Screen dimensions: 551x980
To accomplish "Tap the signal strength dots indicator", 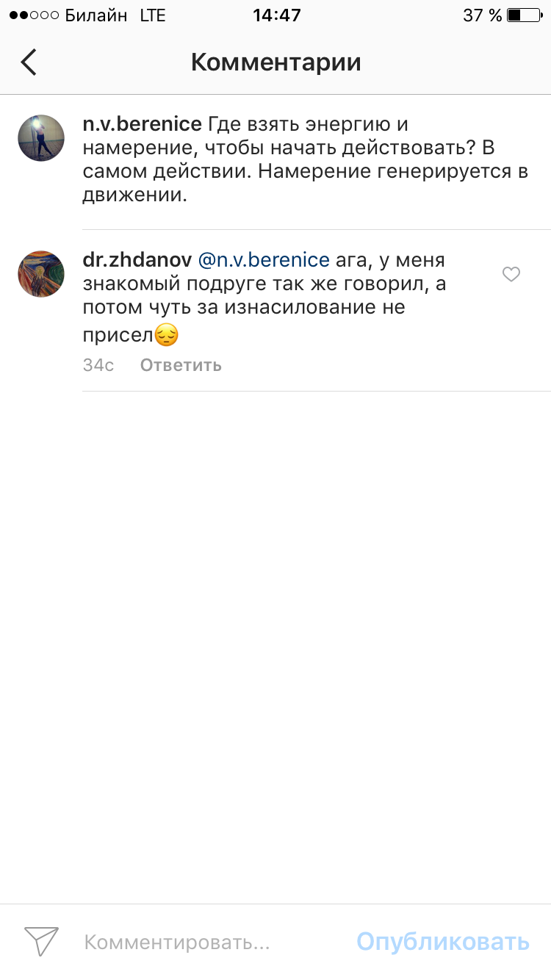I will pos(34,15).
